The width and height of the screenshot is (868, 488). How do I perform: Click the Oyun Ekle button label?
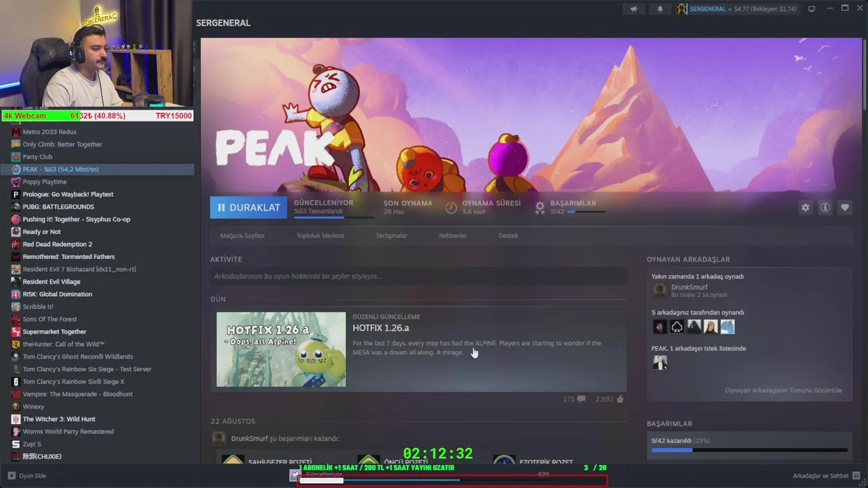tap(33, 476)
